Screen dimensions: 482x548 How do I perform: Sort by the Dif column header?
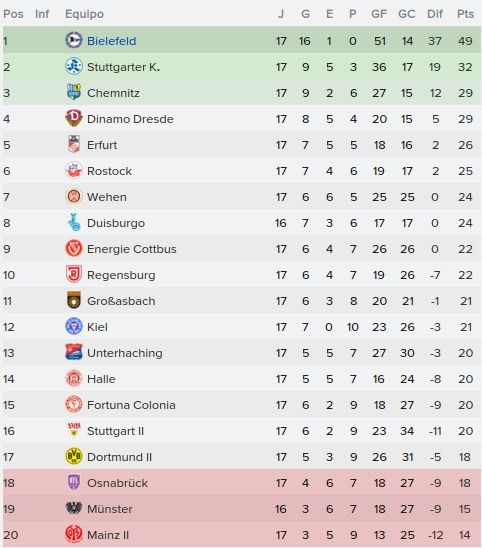click(x=435, y=14)
